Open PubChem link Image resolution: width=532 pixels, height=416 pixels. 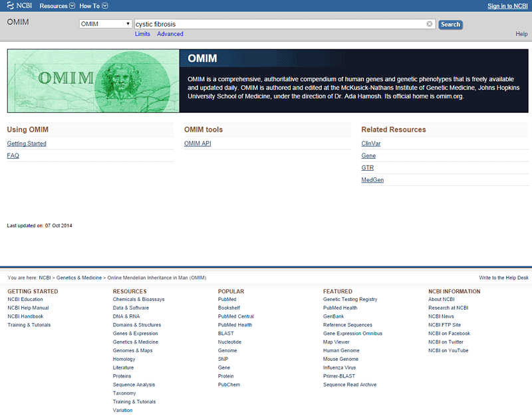tap(229, 385)
